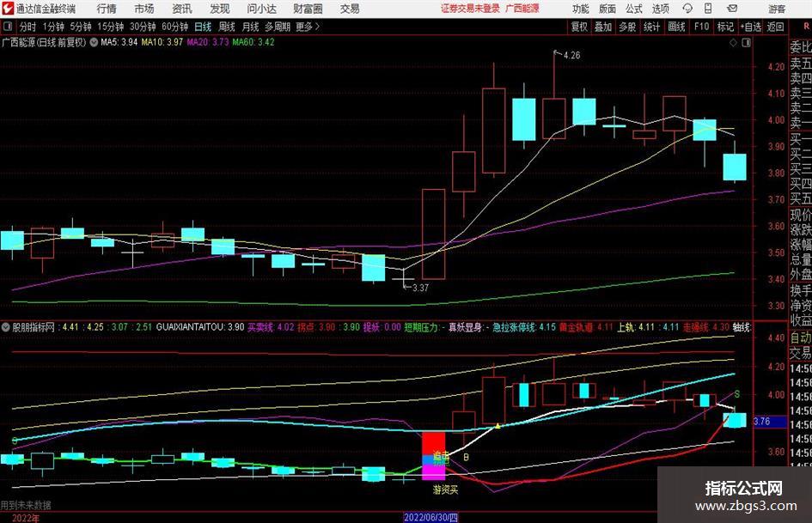Viewport: 812px width, 523px height.
Task: Open indicator settings circle before MA5
Action: point(94,42)
